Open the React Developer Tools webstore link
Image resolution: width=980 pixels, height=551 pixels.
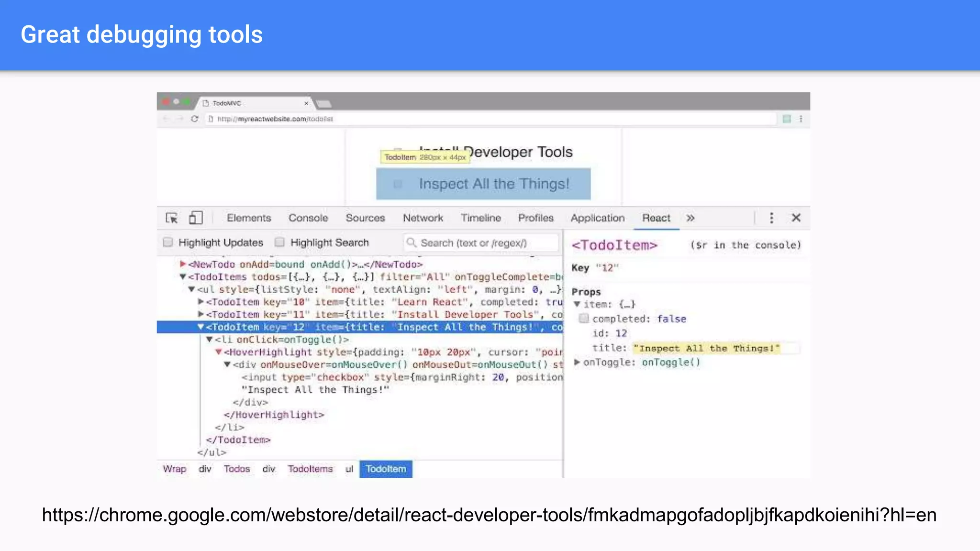tap(489, 515)
